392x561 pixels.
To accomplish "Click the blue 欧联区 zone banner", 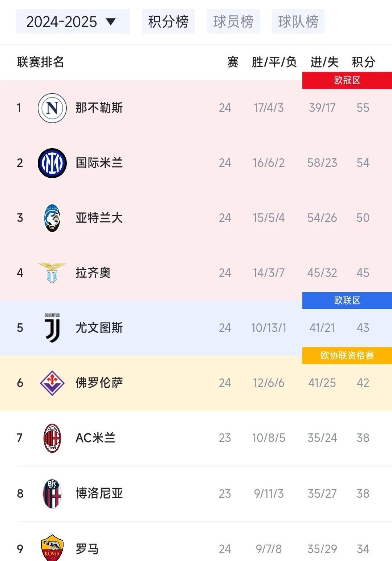I will click(x=346, y=299).
